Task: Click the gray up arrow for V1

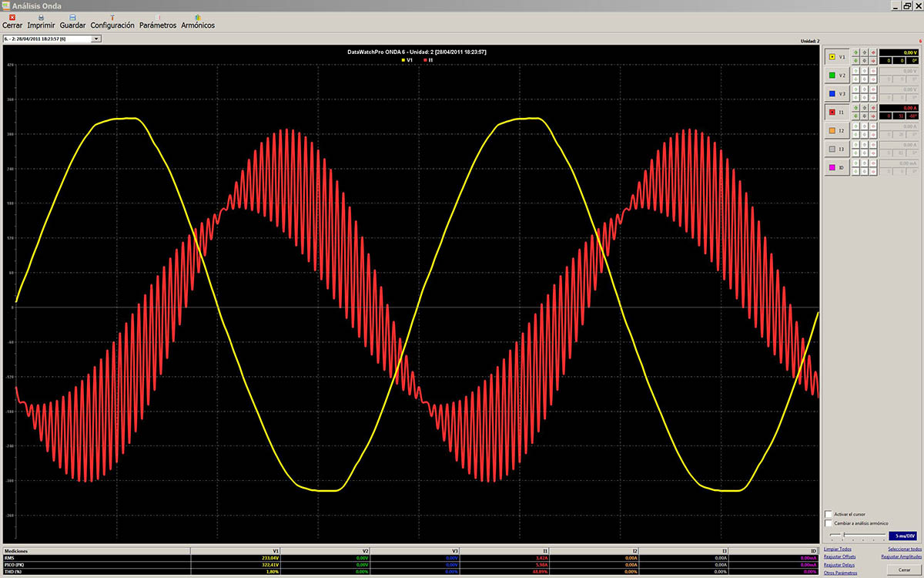Action: click(865, 52)
